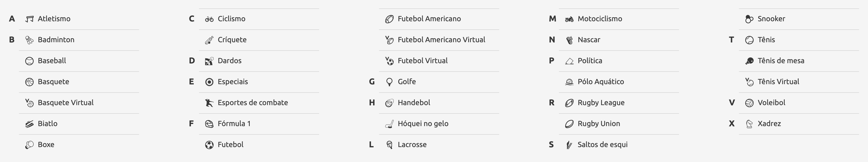Click the motorcycle icon beside Motociclismo
Image resolution: width=868 pixels, height=162 pixels.
point(569,19)
